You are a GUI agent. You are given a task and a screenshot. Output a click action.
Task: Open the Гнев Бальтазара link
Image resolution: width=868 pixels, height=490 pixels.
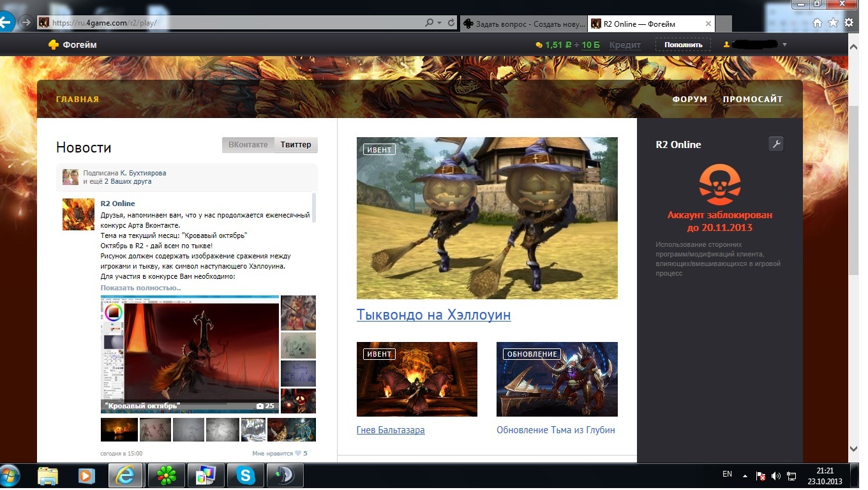[391, 430]
